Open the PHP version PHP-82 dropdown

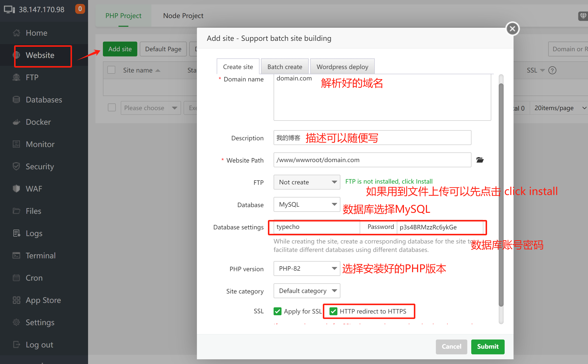tap(307, 268)
